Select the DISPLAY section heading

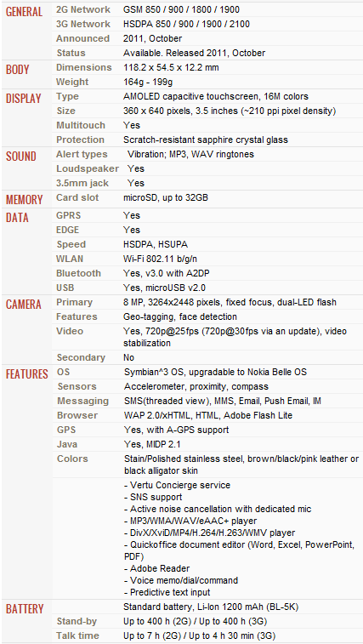pyautogui.click(x=24, y=99)
